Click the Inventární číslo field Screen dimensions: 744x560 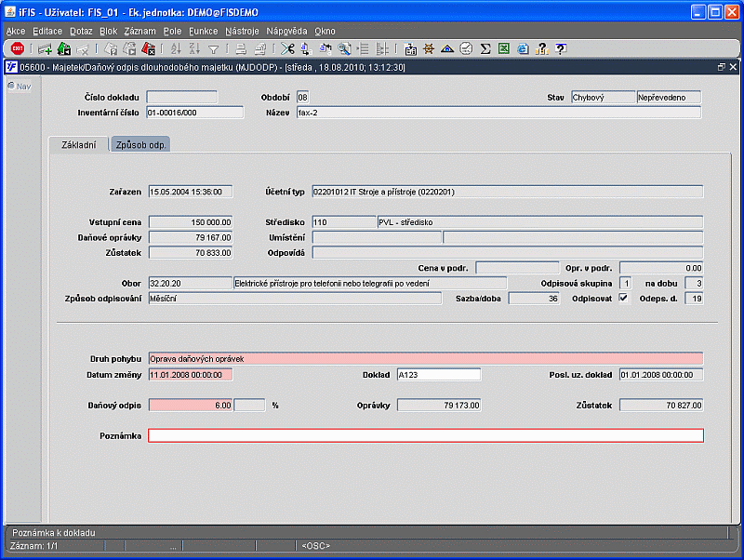(195, 113)
